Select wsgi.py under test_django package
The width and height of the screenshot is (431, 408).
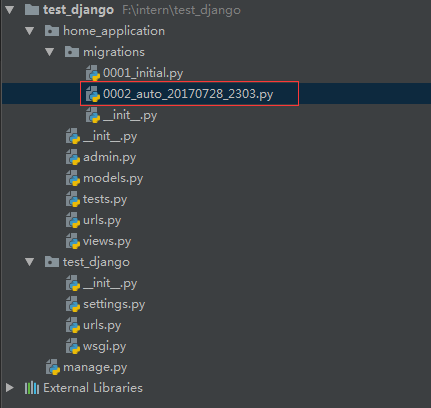pos(105,346)
